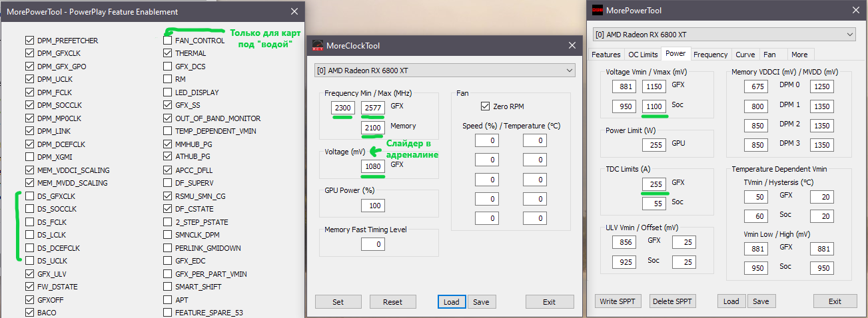Click Exit in the MoreClockTool window
The image size is (868, 318).
(550, 302)
